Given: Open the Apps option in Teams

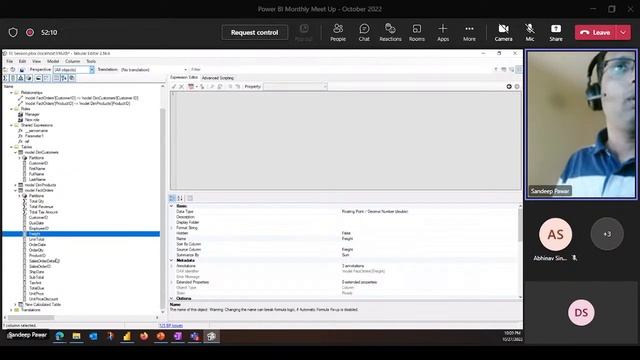Looking at the screenshot, I should (x=443, y=32).
